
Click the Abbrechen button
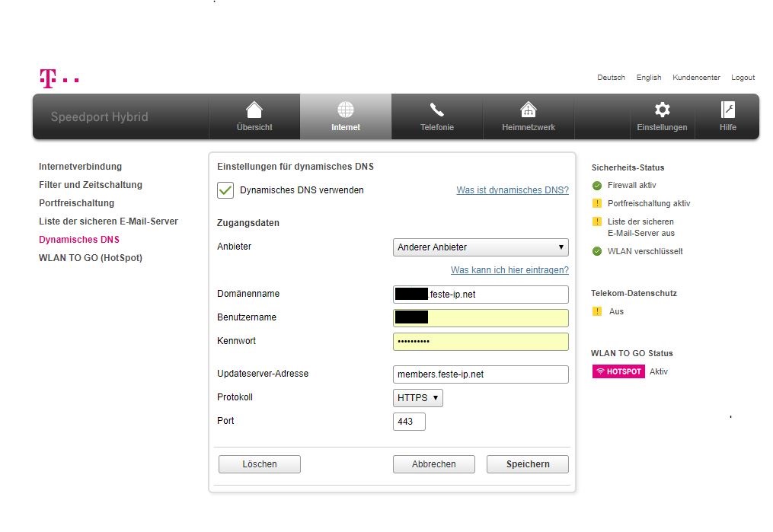point(433,464)
